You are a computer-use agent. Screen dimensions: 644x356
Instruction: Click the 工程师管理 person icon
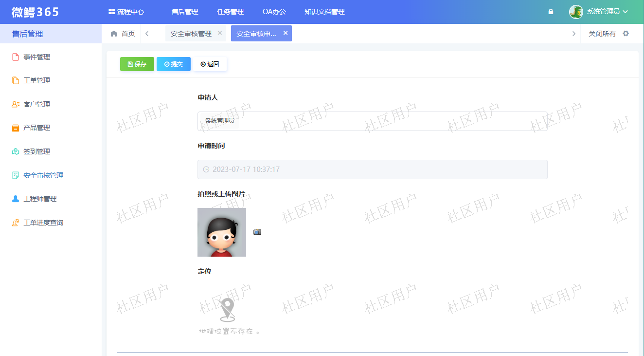15,198
